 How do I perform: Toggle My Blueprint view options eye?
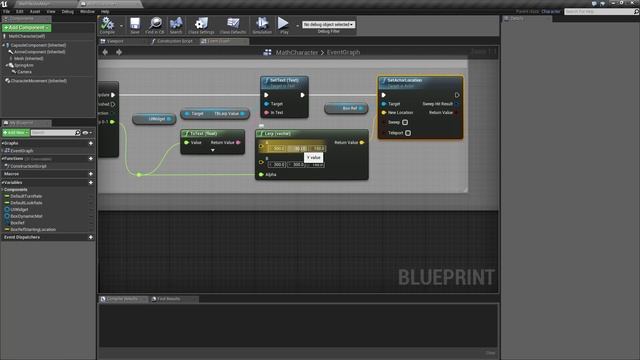pos(86,133)
